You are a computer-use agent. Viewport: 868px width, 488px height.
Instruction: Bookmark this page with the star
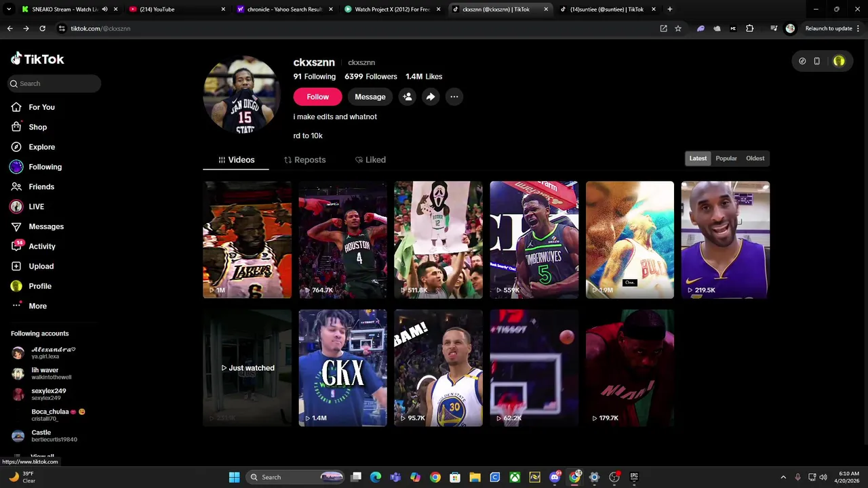point(677,28)
